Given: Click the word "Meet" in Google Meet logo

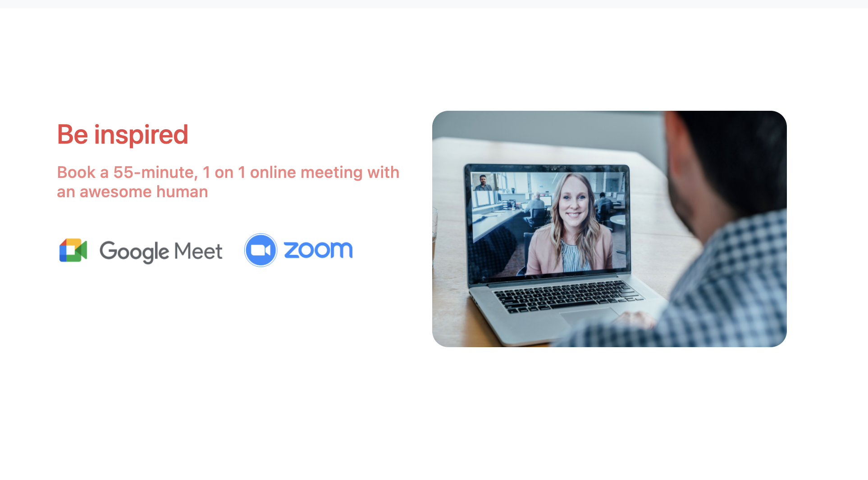Looking at the screenshot, I should [x=198, y=251].
